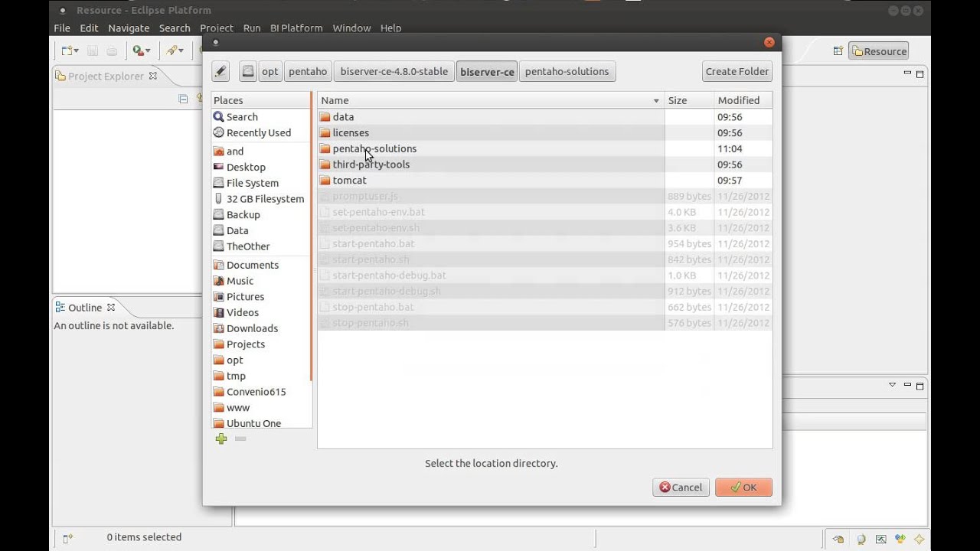Open the Edit menu
The width and height of the screenshot is (980, 551).
(89, 28)
